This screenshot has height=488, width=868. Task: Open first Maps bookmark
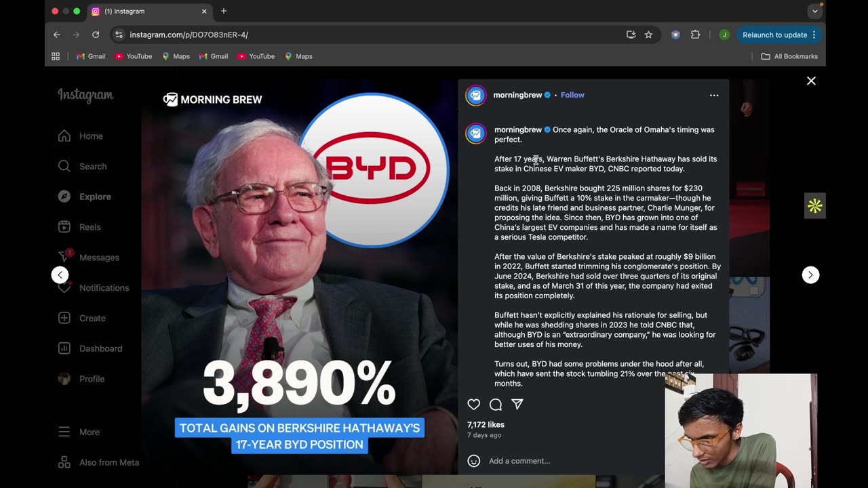(176, 56)
